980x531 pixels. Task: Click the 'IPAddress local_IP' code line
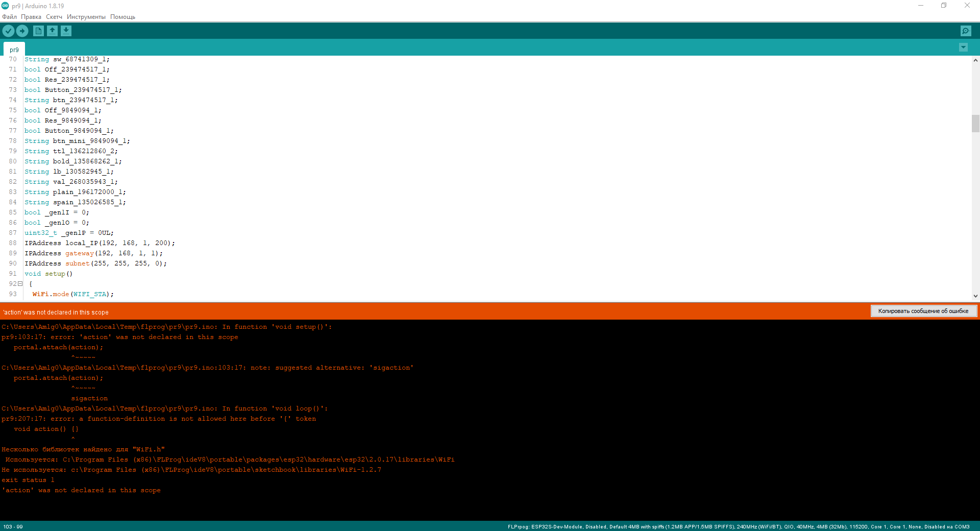(100, 243)
